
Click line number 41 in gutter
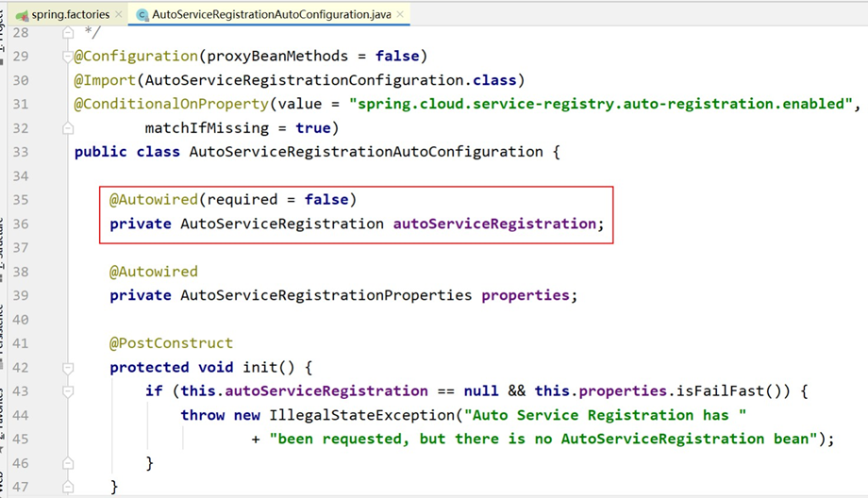21,343
